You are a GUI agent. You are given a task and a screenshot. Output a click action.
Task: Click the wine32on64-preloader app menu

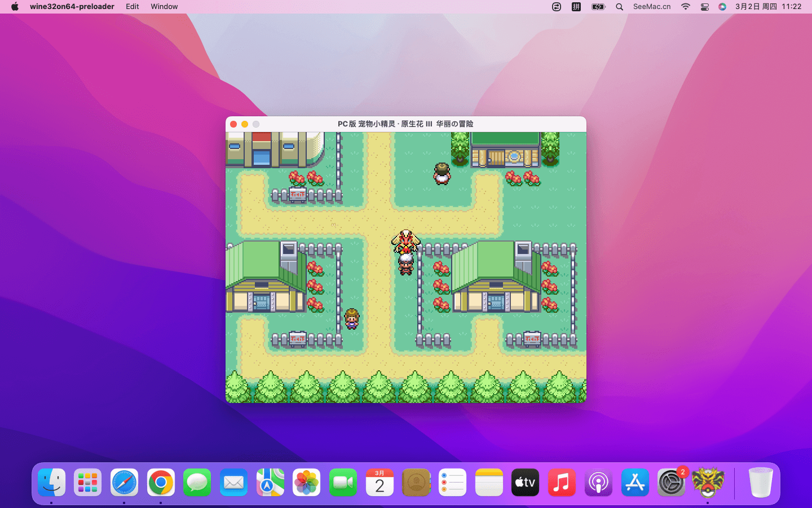click(72, 7)
